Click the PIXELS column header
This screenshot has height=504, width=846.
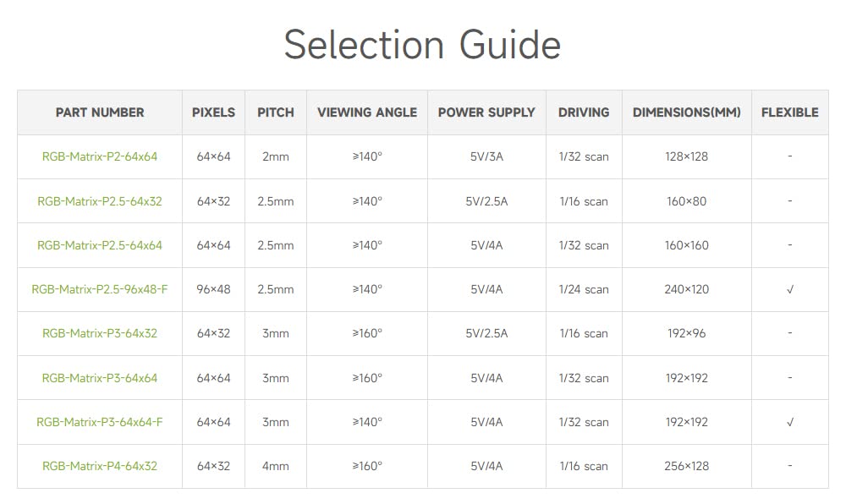(213, 112)
